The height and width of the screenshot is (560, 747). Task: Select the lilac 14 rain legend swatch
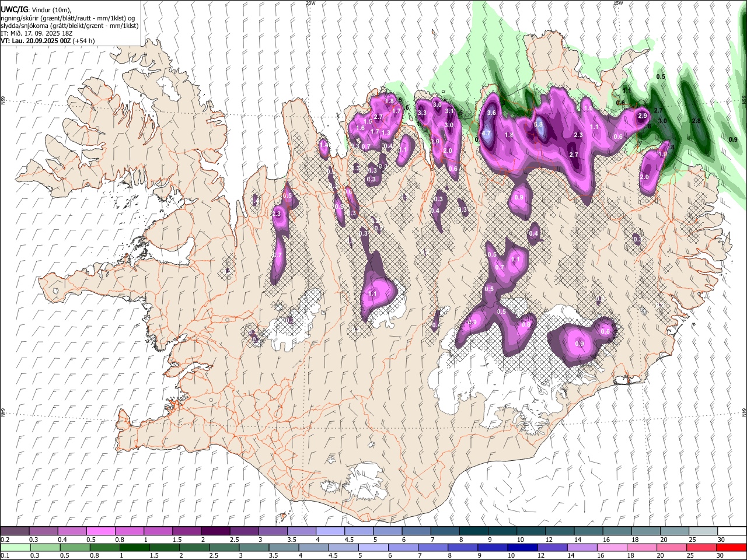coord(582,547)
